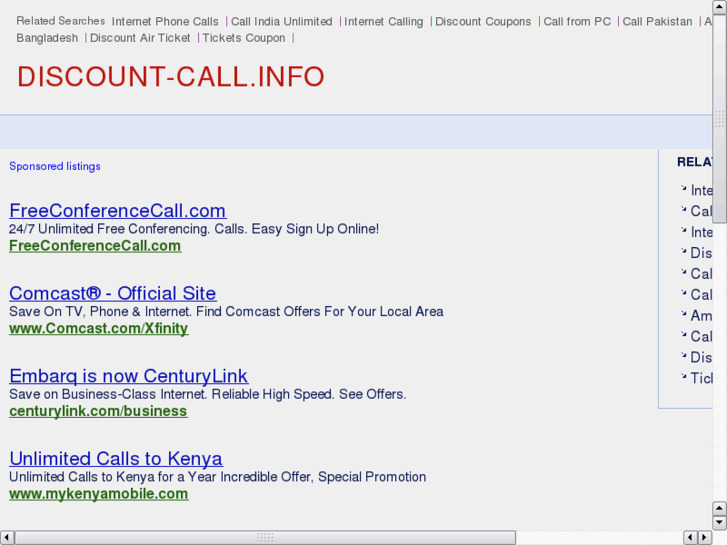Click the horizontal scrollbar thumb

click(265, 538)
